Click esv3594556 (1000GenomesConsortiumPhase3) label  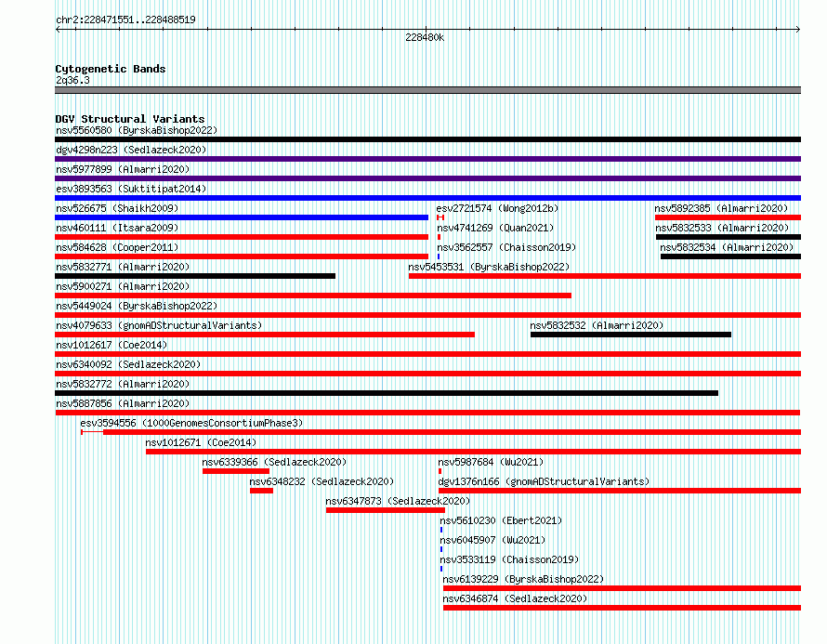(x=191, y=423)
